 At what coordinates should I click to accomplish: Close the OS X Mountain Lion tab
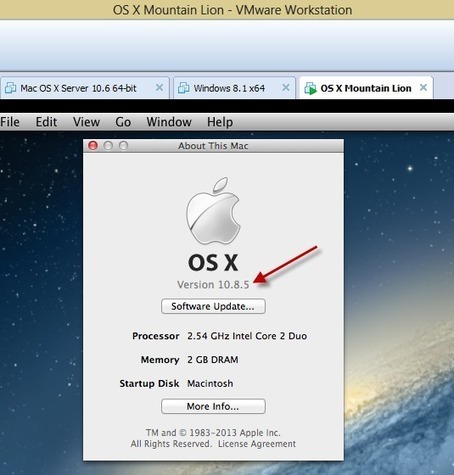[x=423, y=88]
